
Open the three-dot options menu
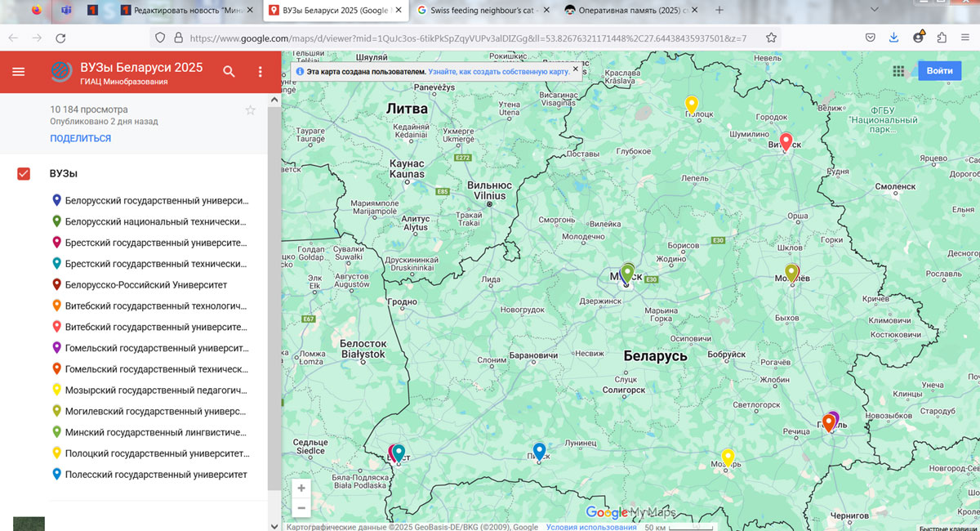click(x=261, y=72)
